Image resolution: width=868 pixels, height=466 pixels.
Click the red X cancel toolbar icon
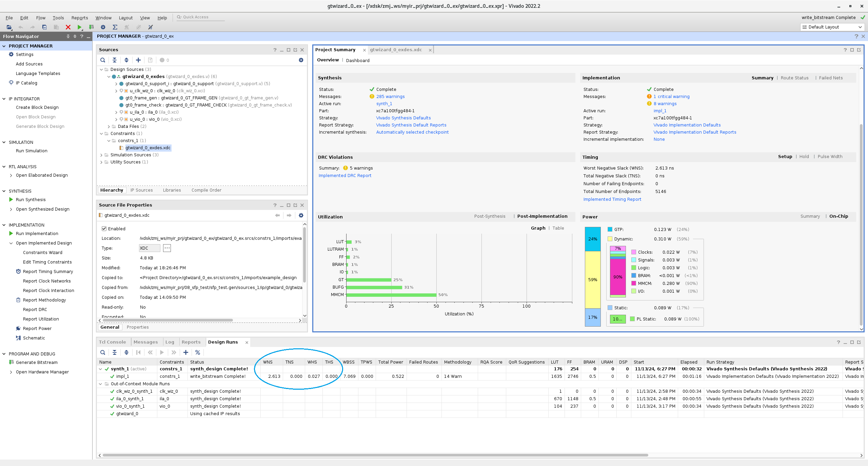(68, 27)
